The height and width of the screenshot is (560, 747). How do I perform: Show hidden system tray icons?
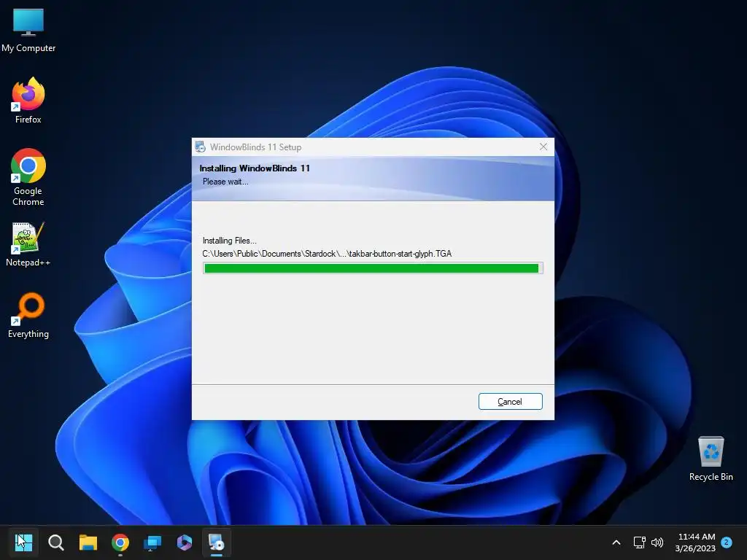tap(616, 542)
